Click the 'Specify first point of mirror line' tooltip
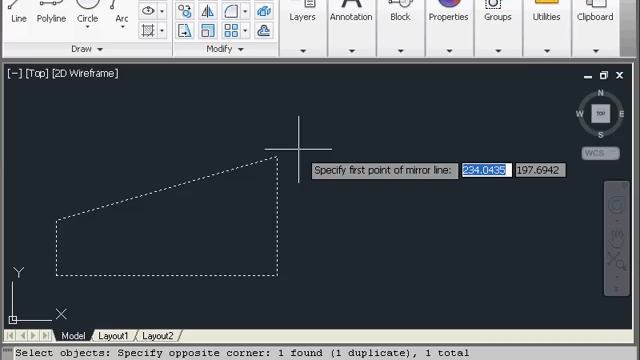This screenshot has height=360, width=640. pos(384,170)
